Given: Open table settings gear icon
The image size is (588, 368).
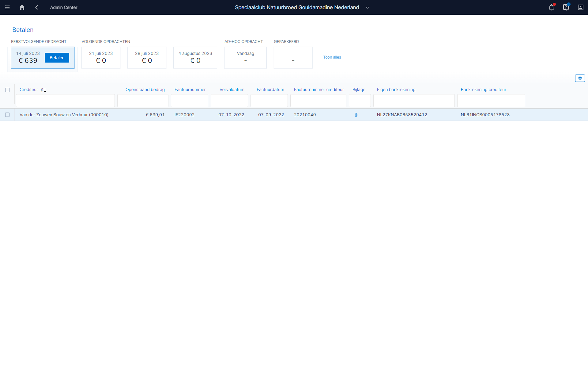Looking at the screenshot, I should 580,78.
